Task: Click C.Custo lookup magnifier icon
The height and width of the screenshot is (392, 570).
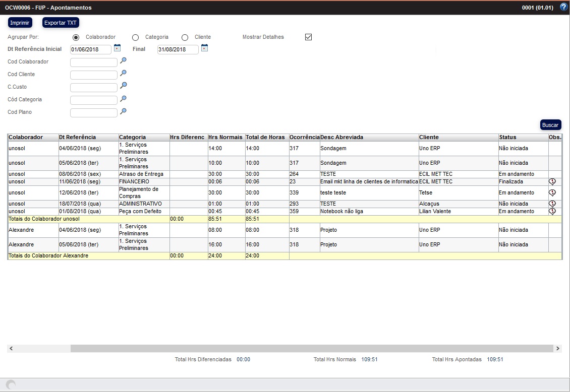Action: pos(123,86)
